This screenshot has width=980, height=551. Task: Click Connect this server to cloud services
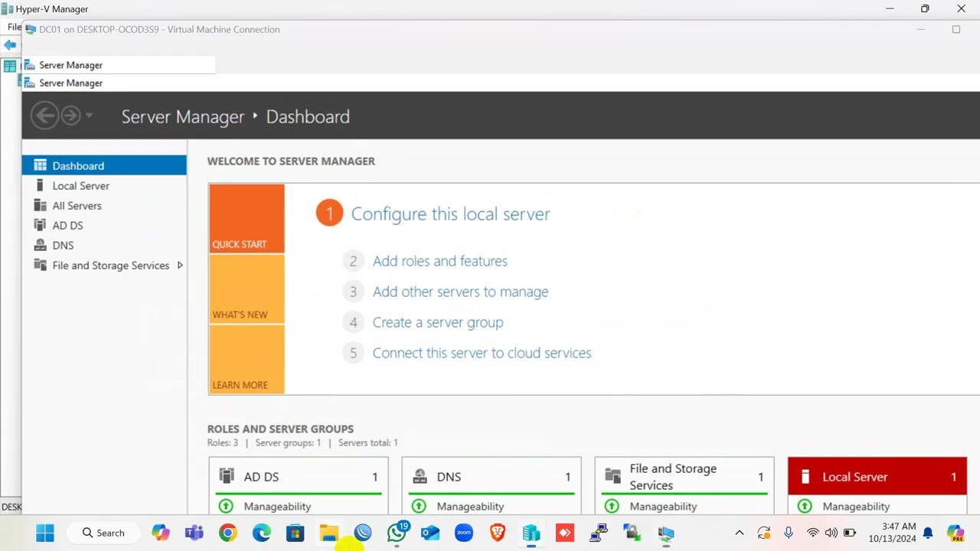[482, 353]
